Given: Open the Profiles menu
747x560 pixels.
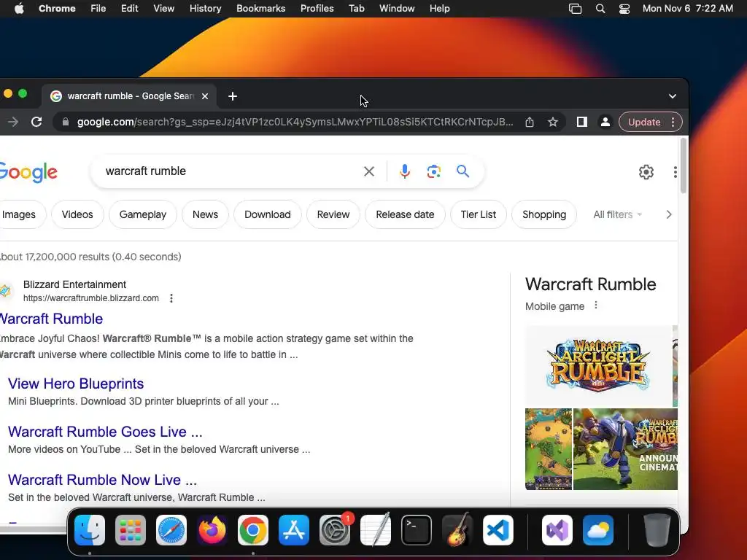Looking at the screenshot, I should pos(317,9).
